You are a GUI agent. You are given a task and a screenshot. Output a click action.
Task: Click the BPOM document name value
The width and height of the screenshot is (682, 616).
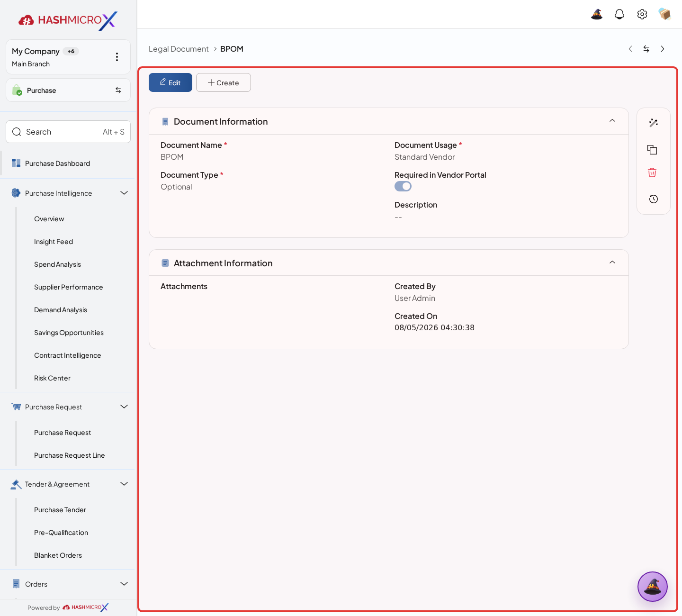tap(172, 157)
